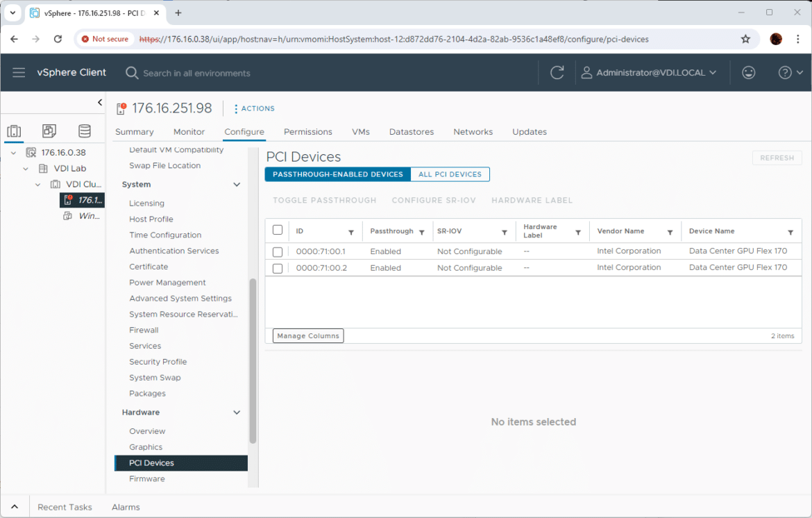Switch to the Monitor tab
Screen dimensions: 812x518
pos(189,131)
